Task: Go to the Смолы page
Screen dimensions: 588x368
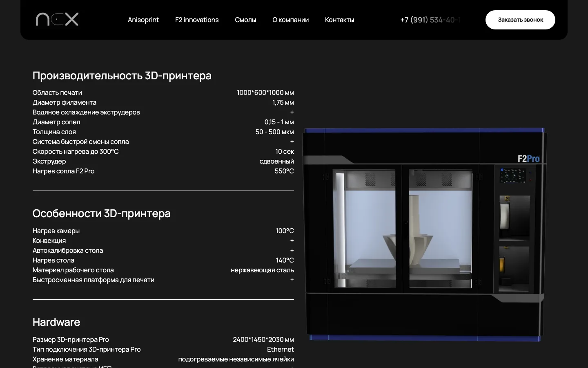Action: pos(245,20)
